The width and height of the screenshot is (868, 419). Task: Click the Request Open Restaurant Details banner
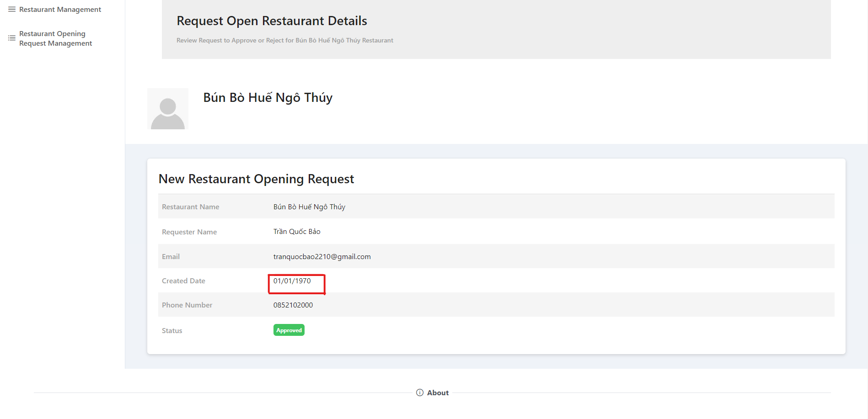click(272, 21)
